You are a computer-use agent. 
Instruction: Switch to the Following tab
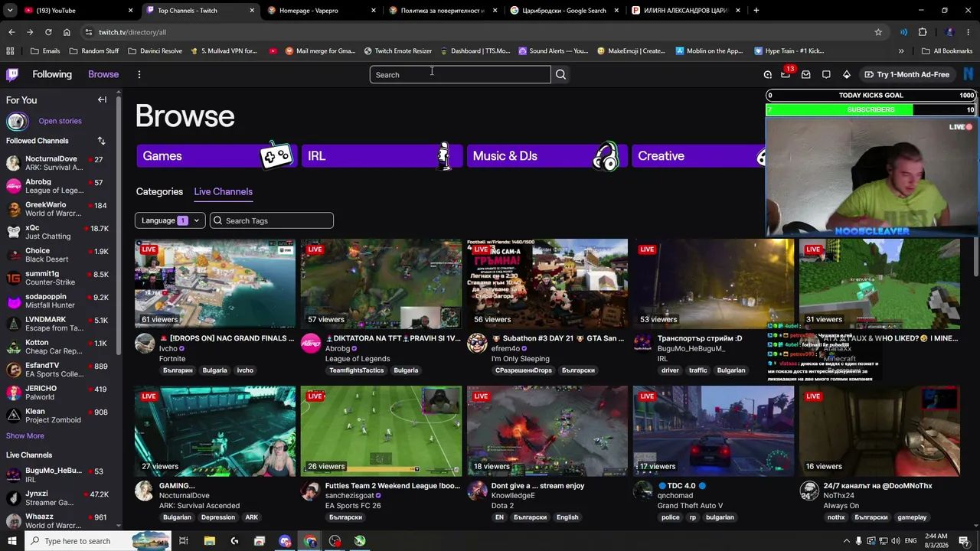pos(52,74)
